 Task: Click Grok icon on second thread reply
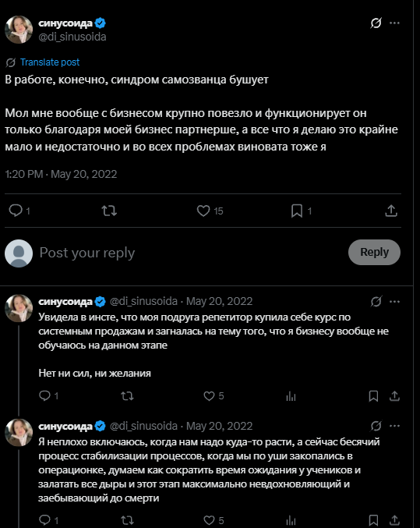point(376,426)
